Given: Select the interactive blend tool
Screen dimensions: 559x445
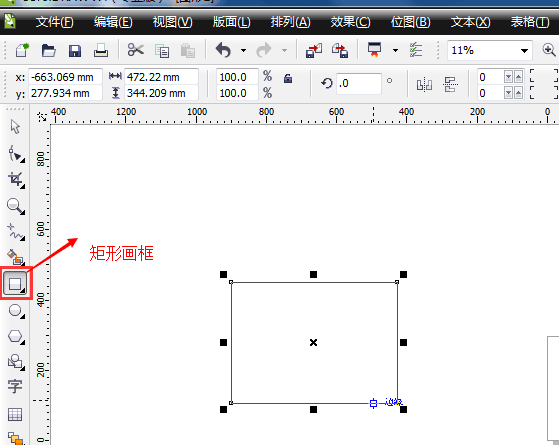Looking at the screenshot, I should [x=16, y=439].
